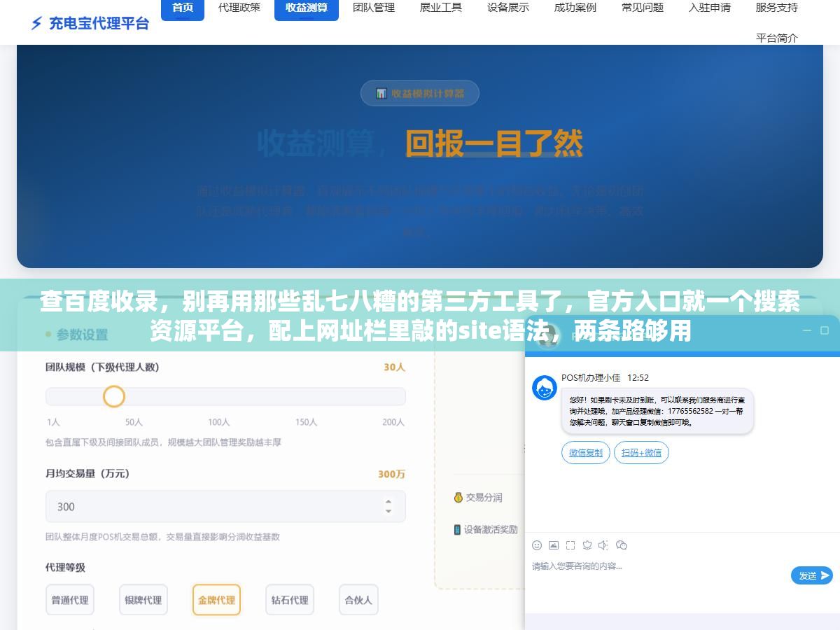Click the 团队规模（下级代理人数）label
This screenshot has width=840, height=630.
(102, 367)
